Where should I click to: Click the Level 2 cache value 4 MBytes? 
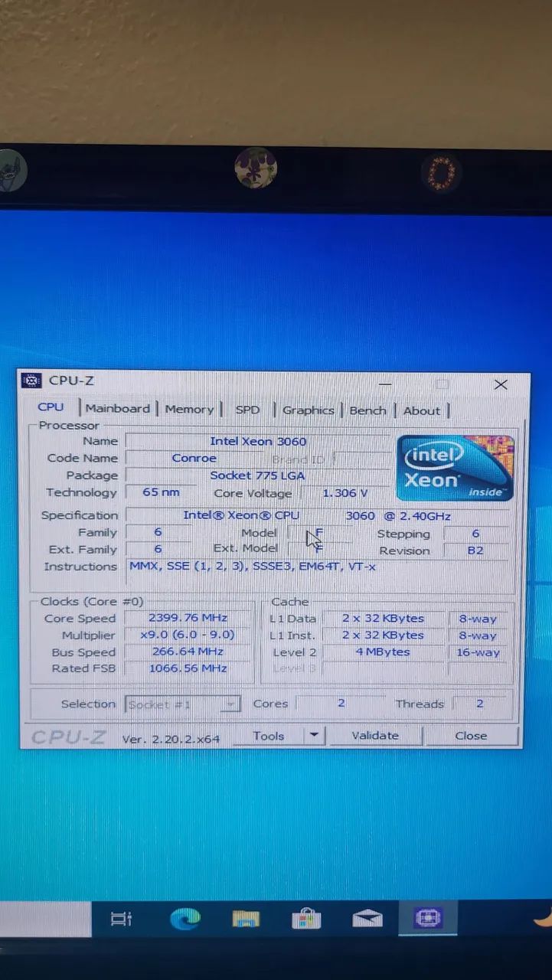(383, 652)
